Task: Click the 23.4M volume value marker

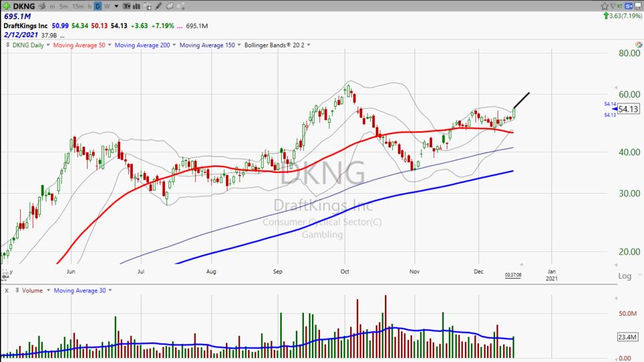Action: [627, 337]
